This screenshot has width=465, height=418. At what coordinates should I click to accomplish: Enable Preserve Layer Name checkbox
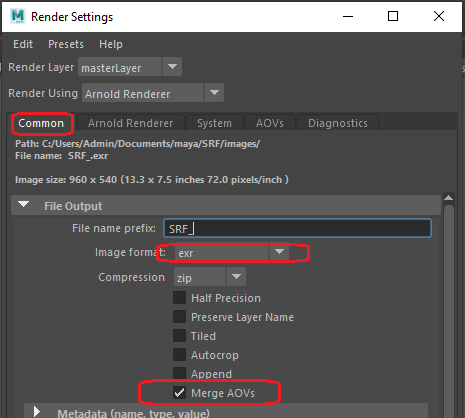coord(179,317)
